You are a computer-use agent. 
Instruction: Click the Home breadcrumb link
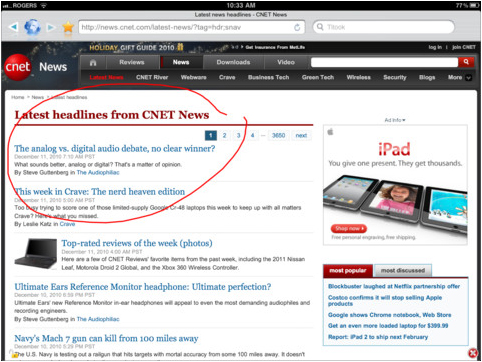point(18,97)
